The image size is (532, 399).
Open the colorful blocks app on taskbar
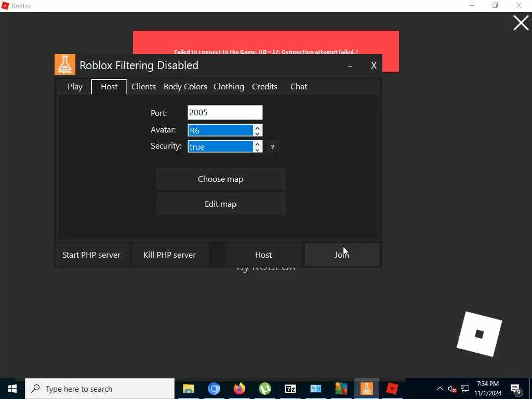pos(341,389)
